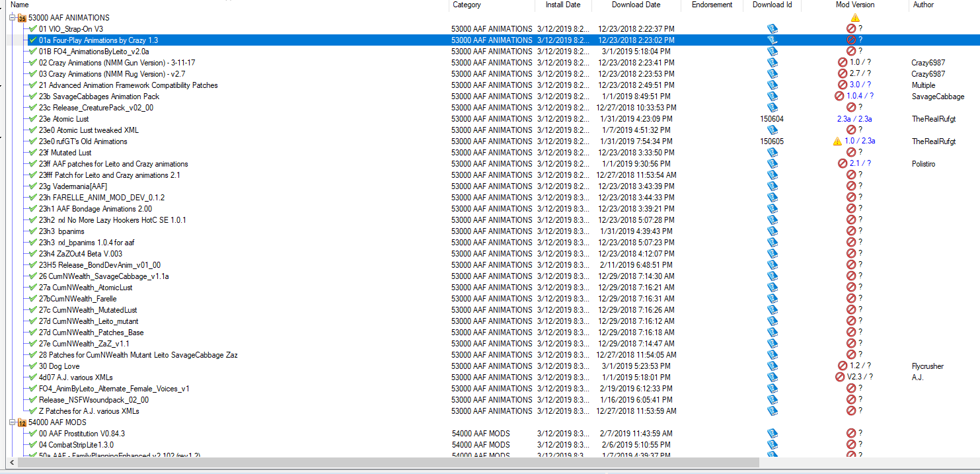
Task: Sort by the Endorsement column header
Action: 712,5
